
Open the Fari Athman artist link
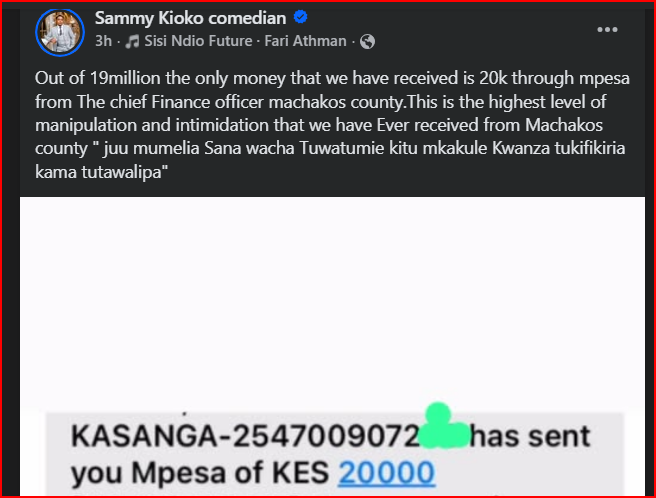pyautogui.click(x=305, y=41)
